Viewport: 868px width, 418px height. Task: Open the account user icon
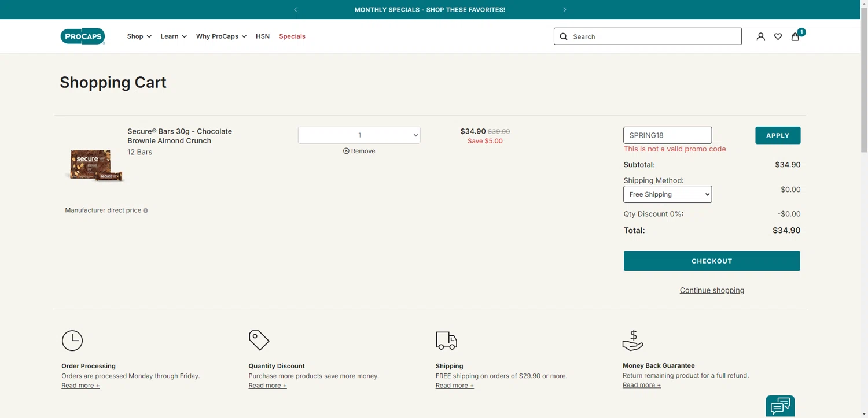[x=760, y=36]
